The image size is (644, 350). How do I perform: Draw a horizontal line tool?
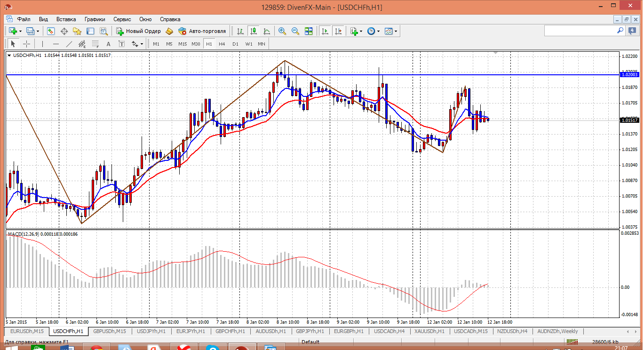(56, 44)
